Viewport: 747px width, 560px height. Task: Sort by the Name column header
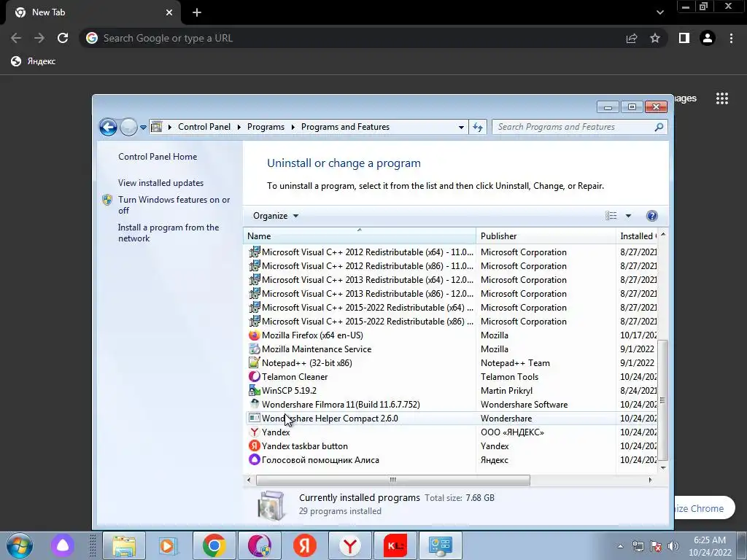pos(360,236)
